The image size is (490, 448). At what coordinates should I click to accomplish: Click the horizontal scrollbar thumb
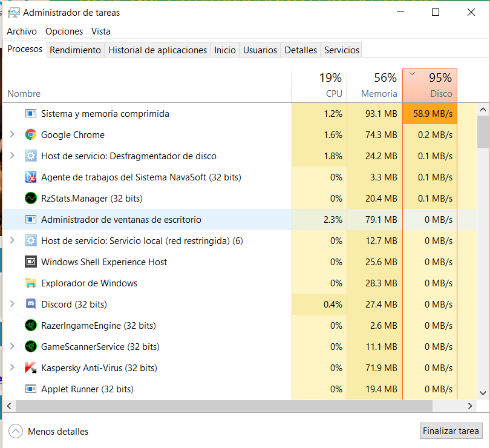click(224, 406)
